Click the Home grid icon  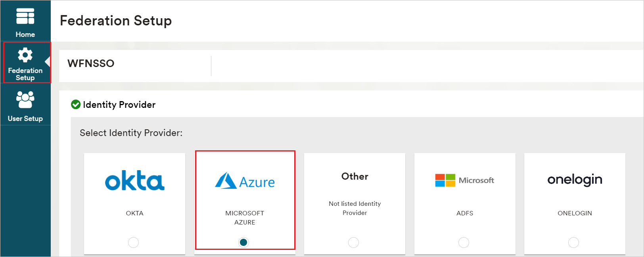[25, 16]
